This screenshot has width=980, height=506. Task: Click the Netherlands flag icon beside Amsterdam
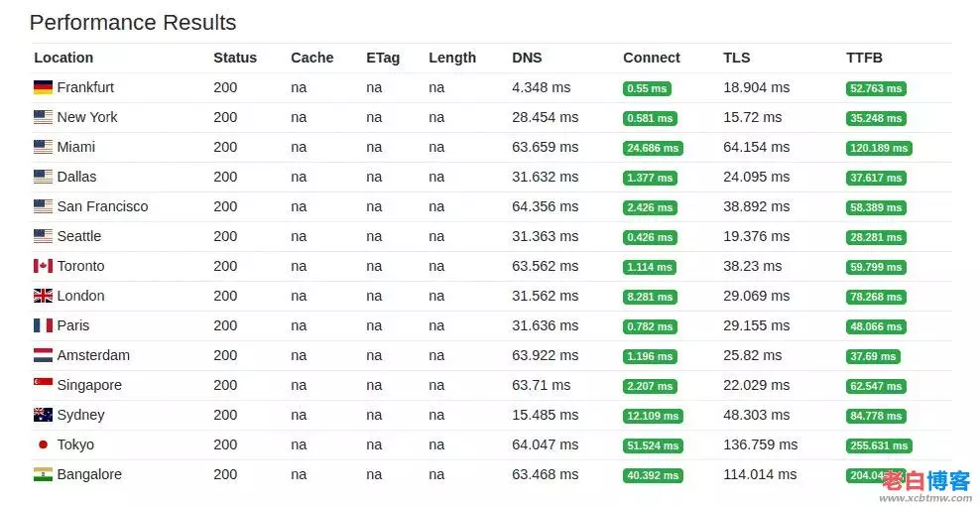[43, 355]
